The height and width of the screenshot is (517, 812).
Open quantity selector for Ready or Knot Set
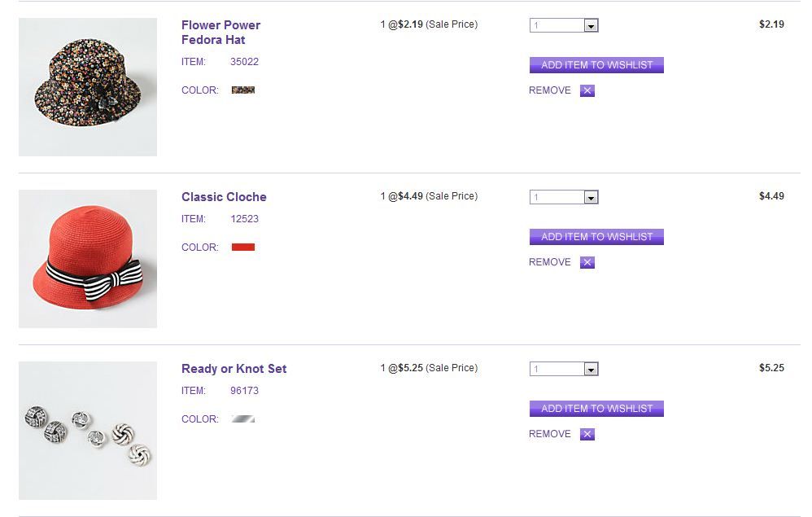564,369
